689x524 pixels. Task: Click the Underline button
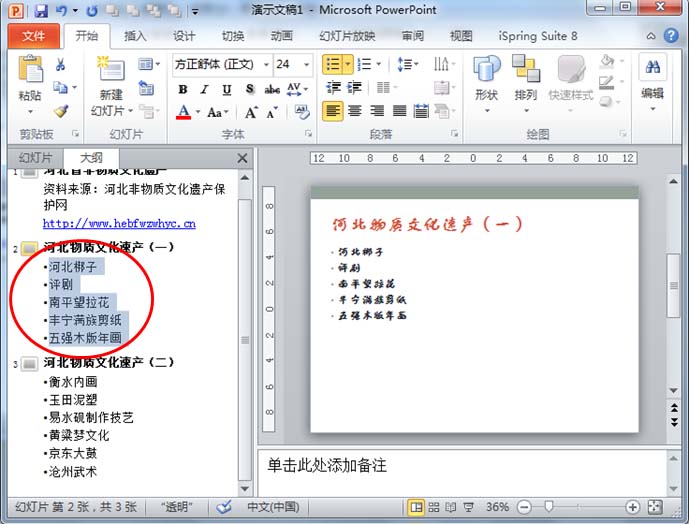pos(227,88)
